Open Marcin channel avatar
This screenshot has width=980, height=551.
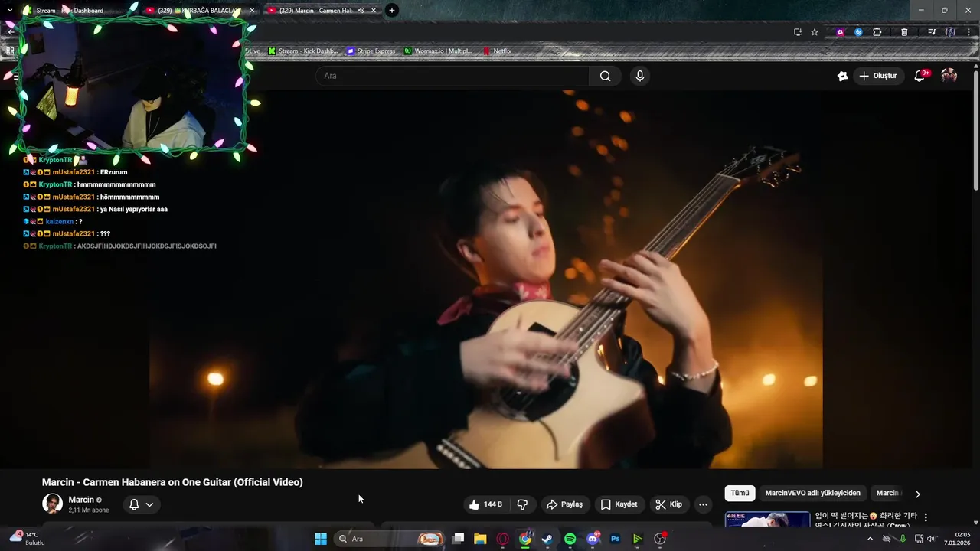point(52,504)
